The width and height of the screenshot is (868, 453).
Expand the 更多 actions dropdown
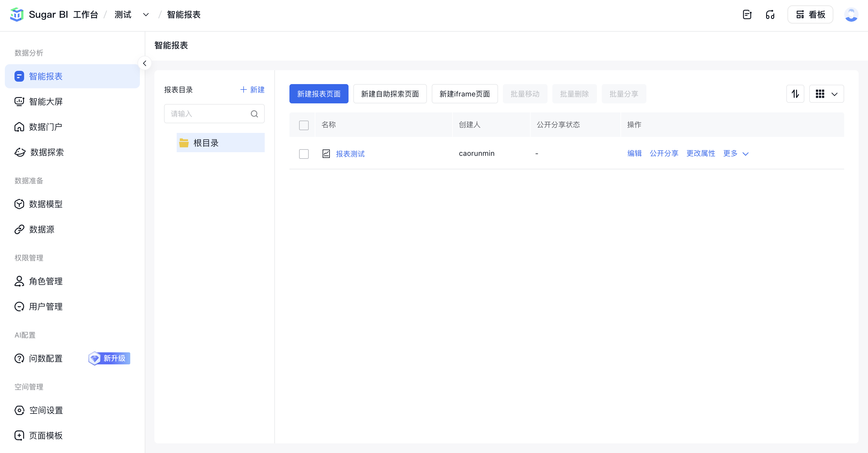click(x=736, y=154)
